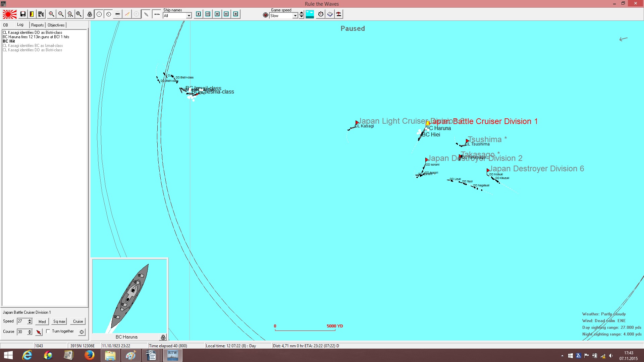Screen dimensions: 644x362
Task: Toggle the toolbar padlock icon
Action: point(90,14)
